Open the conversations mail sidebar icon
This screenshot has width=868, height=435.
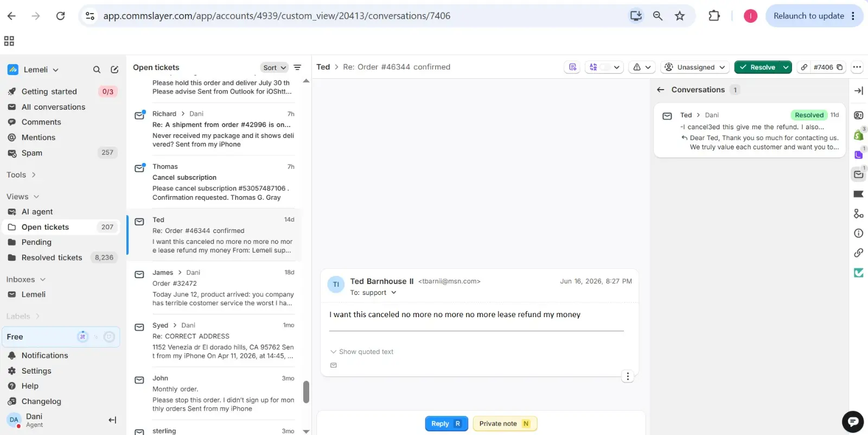[x=859, y=174]
